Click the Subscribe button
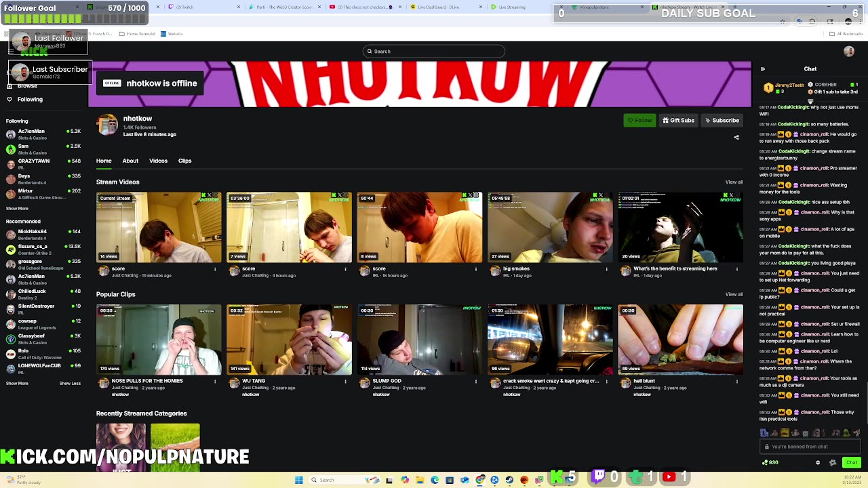The width and height of the screenshot is (868, 488). tap(722, 121)
